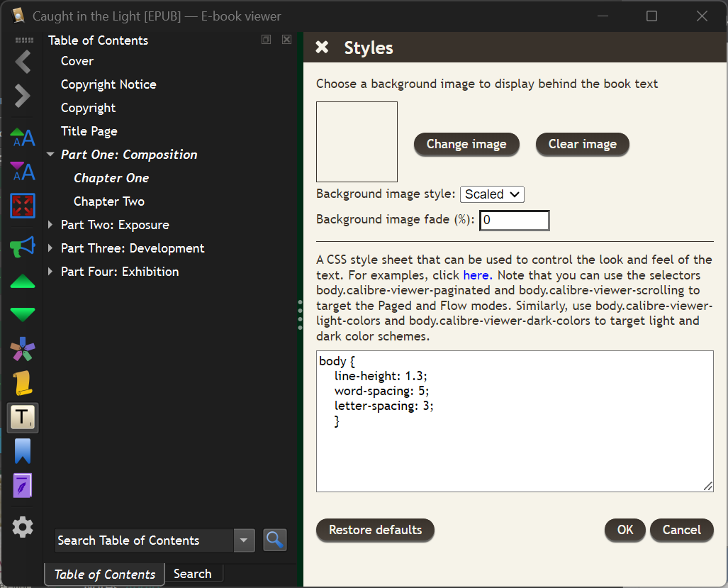Viewport: 728px width, 588px height.
Task: Click the Background image fade input field
Action: pyautogui.click(x=515, y=221)
